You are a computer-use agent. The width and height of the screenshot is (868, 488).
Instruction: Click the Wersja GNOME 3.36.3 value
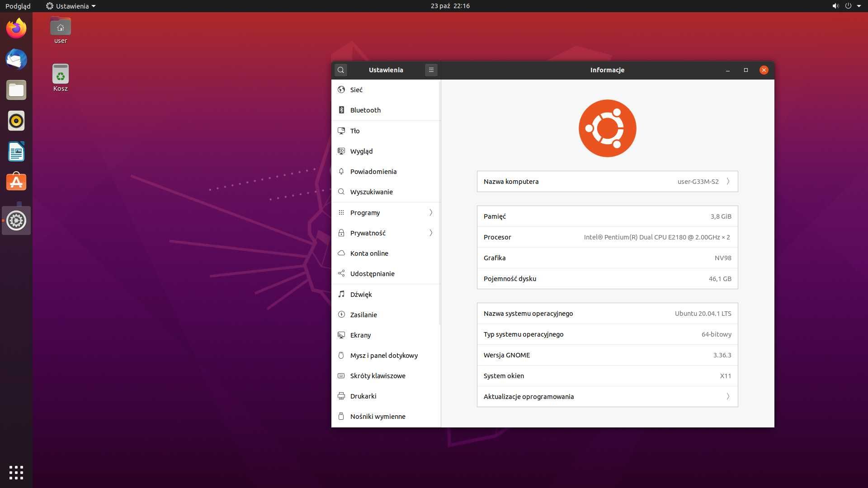click(722, 355)
